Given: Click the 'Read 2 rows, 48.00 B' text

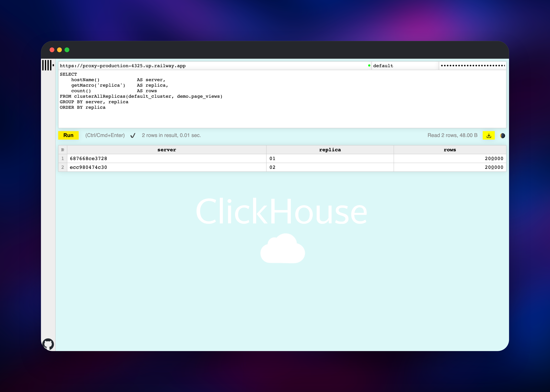Looking at the screenshot, I should click(x=452, y=135).
